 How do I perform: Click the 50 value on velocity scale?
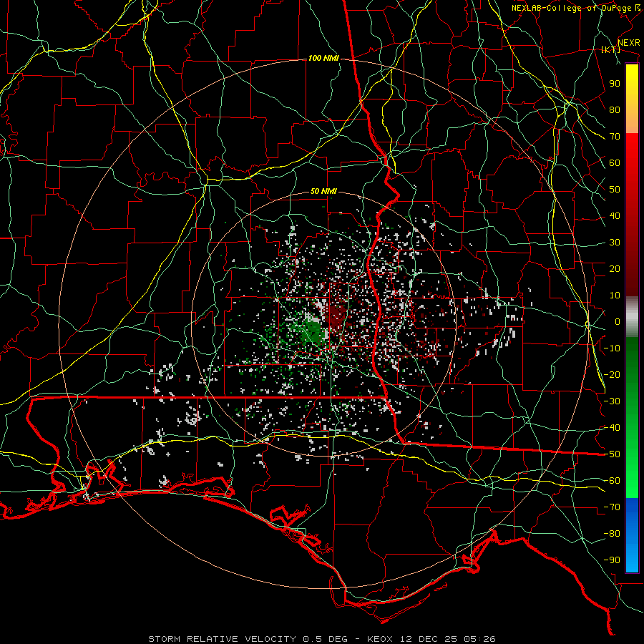pyautogui.click(x=615, y=190)
